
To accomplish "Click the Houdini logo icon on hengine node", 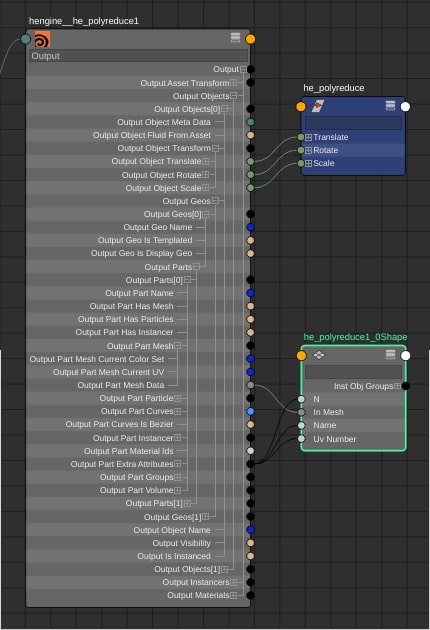I will coord(42,39).
